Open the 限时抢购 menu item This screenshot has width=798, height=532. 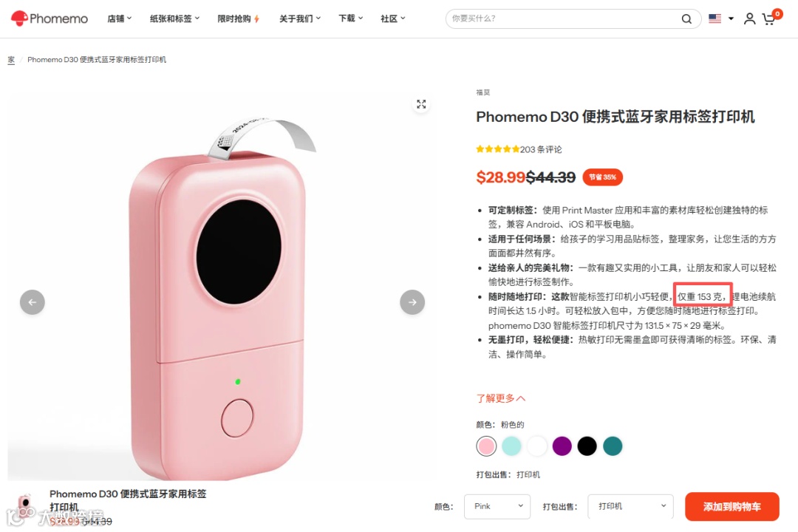click(x=239, y=18)
